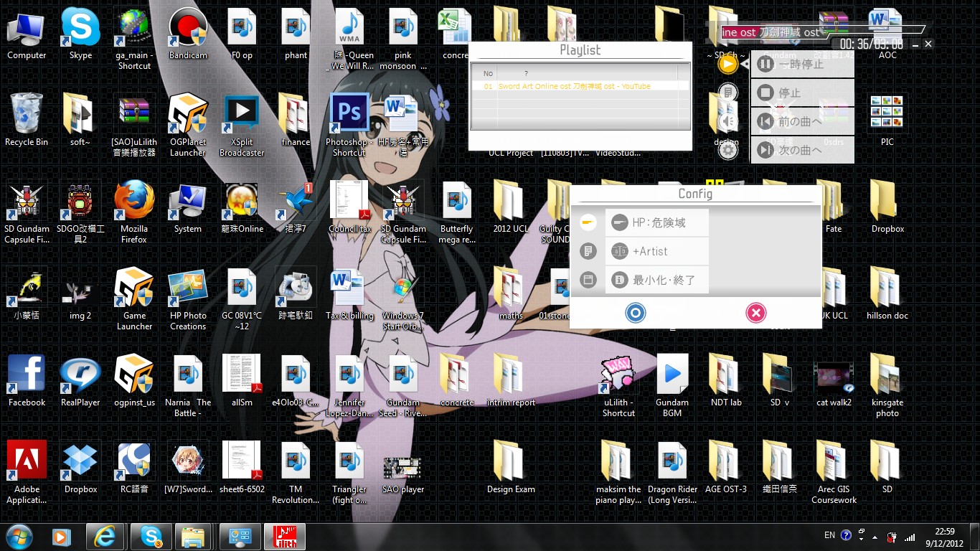Screen dimensions: 980x551
Task: Open the Windows Start button
Action: [x=20, y=536]
